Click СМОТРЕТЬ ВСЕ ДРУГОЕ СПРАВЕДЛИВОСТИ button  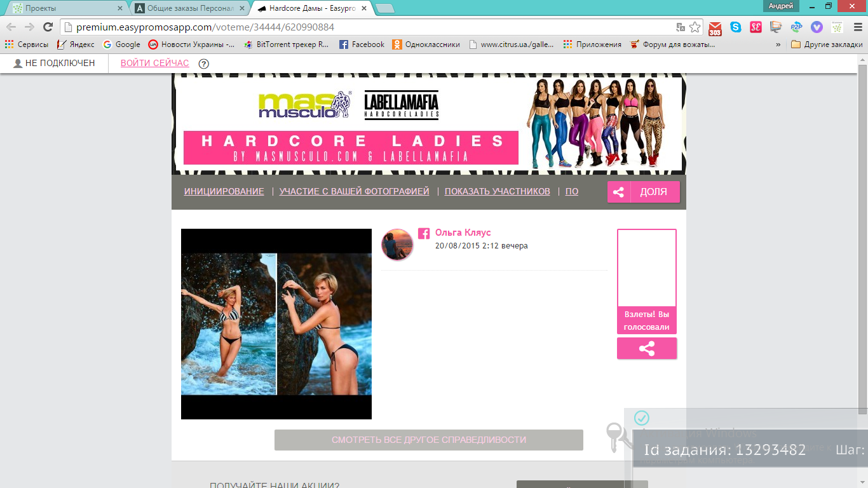click(429, 440)
